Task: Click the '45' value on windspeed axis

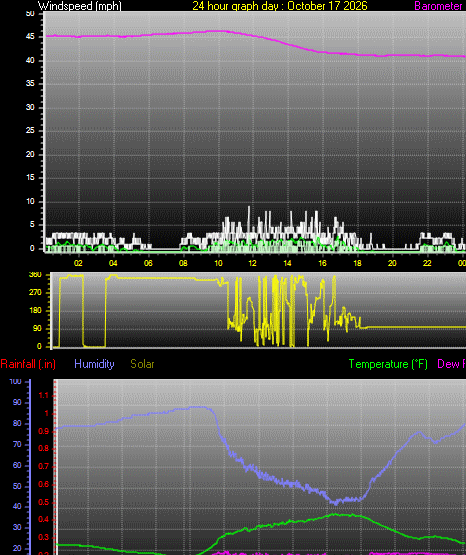Action: [x=30, y=37]
